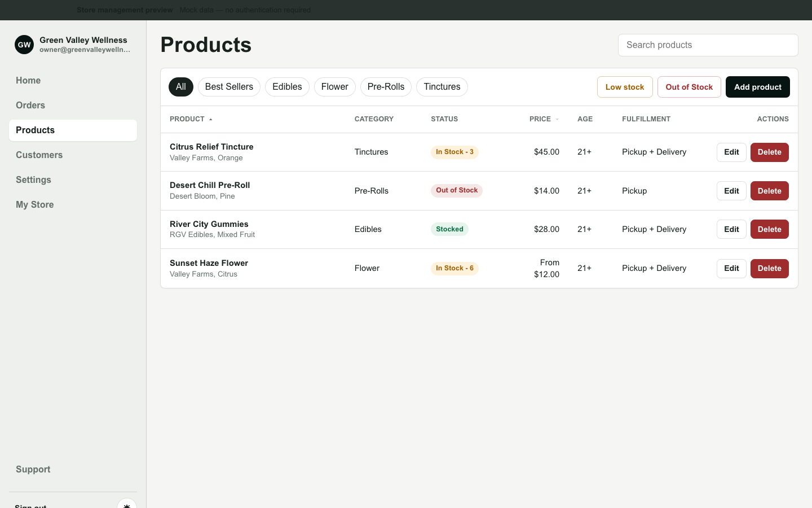The width and height of the screenshot is (812, 508).
Task: Click the Green Valley Wellness store name
Action: pos(83,40)
